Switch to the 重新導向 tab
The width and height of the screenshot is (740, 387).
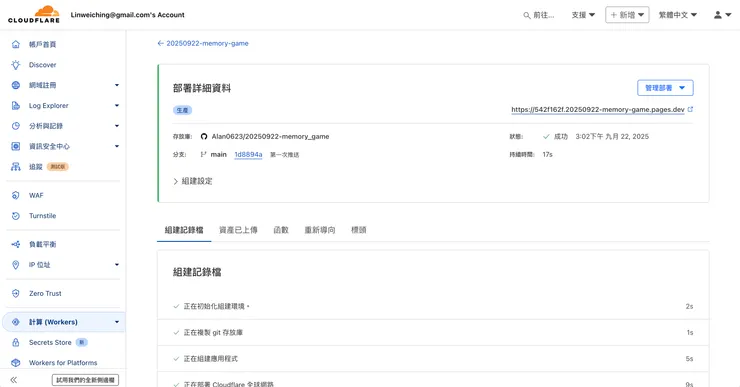tap(320, 230)
